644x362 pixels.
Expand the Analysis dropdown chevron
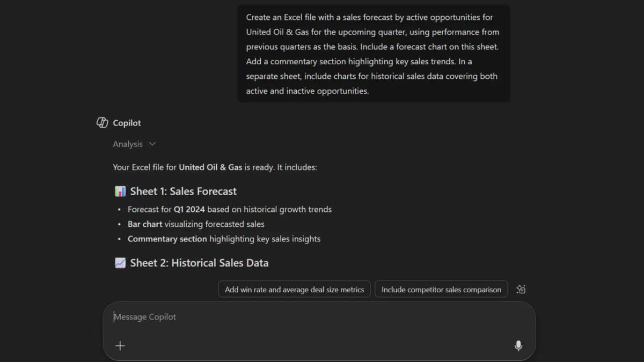(x=152, y=144)
